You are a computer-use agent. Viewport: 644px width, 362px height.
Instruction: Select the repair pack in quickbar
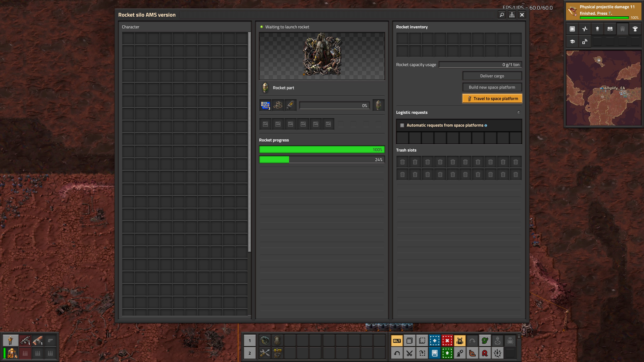click(265, 353)
